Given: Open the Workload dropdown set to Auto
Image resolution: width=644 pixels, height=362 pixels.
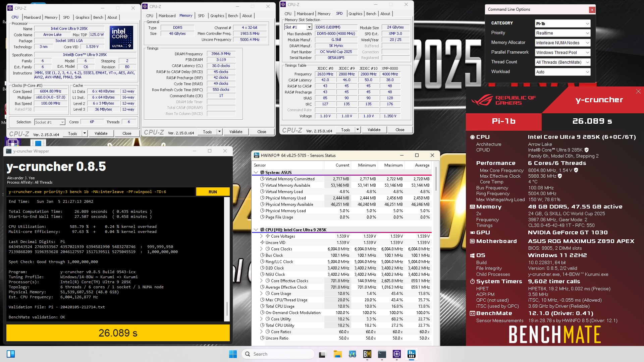Looking at the screenshot, I should point(562,72).
